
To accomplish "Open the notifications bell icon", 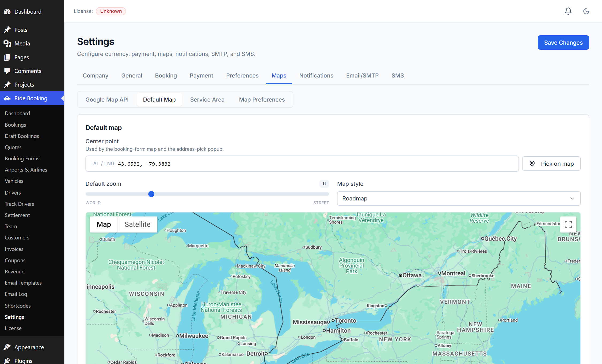I will pyautogui.click(x=568, y=11).
